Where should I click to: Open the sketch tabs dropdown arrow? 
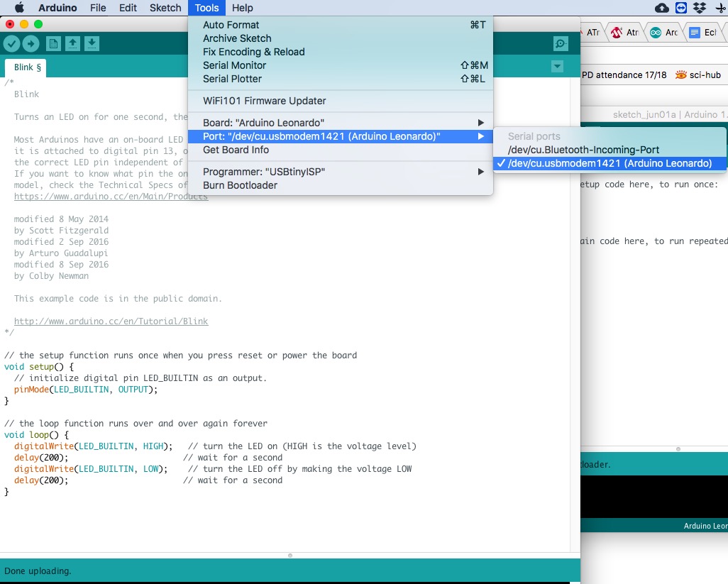pyautogui.click(x=557, y=65)
